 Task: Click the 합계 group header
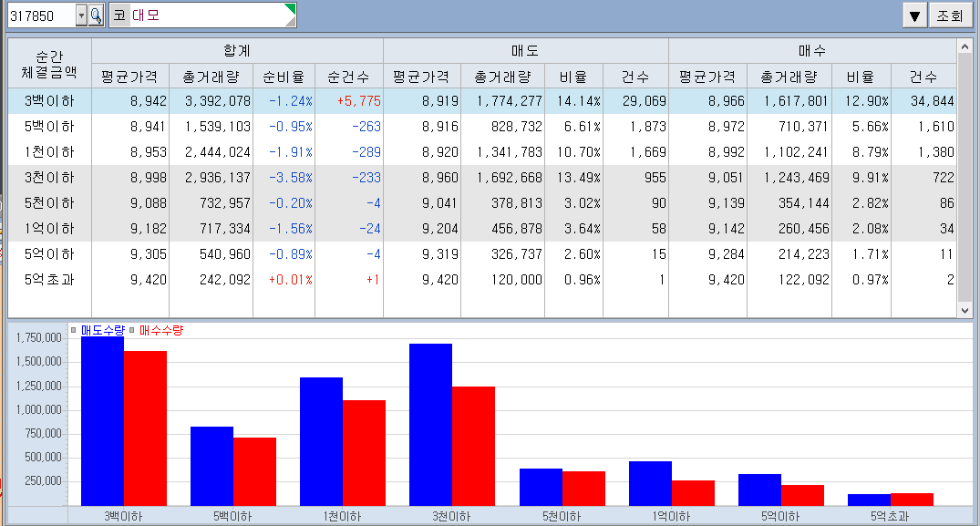(x=238, y=51)
